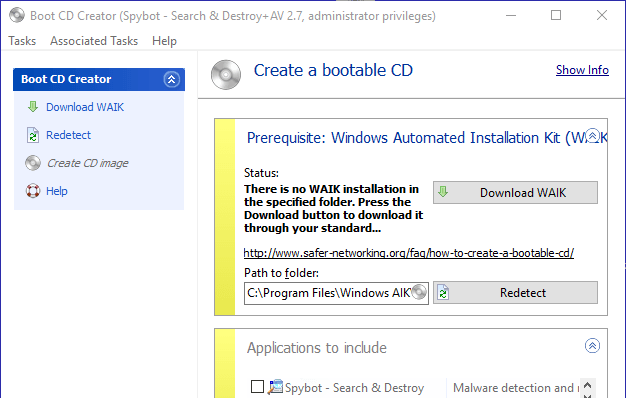The height and width of the screenshot is (398, 626).
Task: Click the large CD icon beside Create a bootable CD
Action: coord(226,74)
